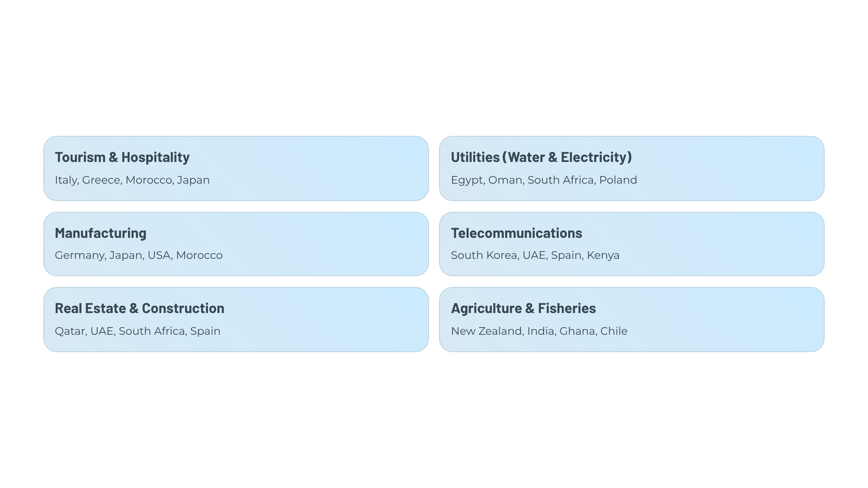868x488 pixels.
Task: Click the Real Estate & Construction title
Action: [140, 308]
